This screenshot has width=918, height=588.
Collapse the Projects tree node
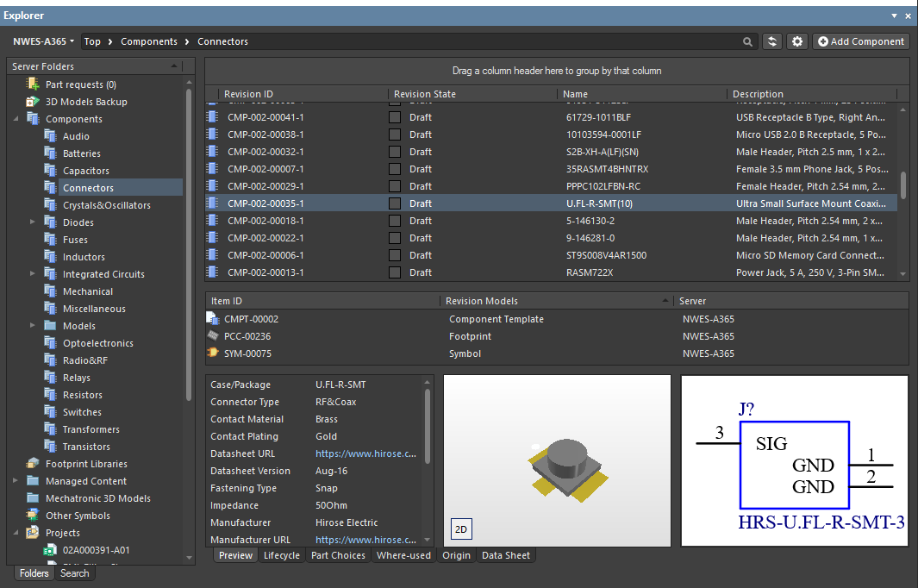pyautogui.click(x=16, y=532)
